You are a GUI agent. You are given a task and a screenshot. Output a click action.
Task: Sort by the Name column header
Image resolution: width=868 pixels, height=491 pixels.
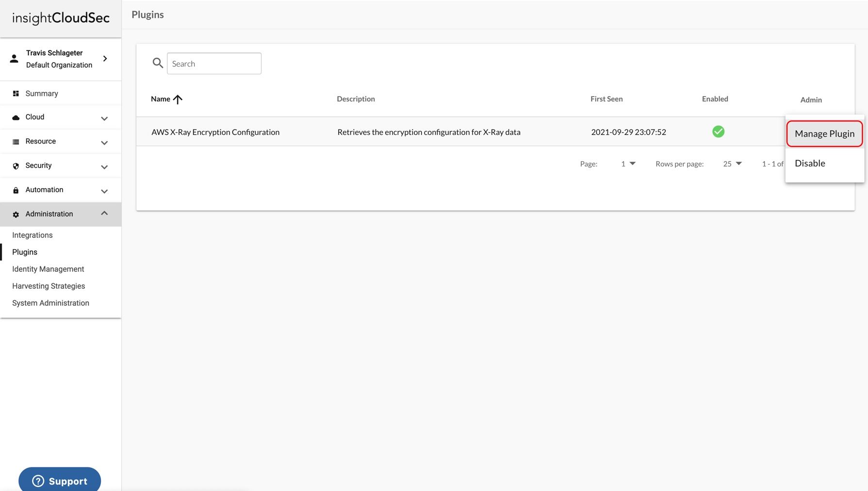(161, 98)
